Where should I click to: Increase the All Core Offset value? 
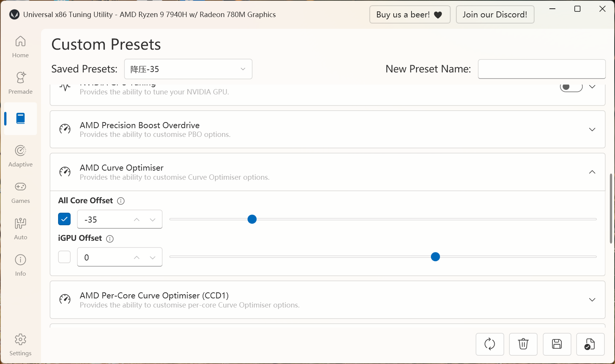[137, 220]
